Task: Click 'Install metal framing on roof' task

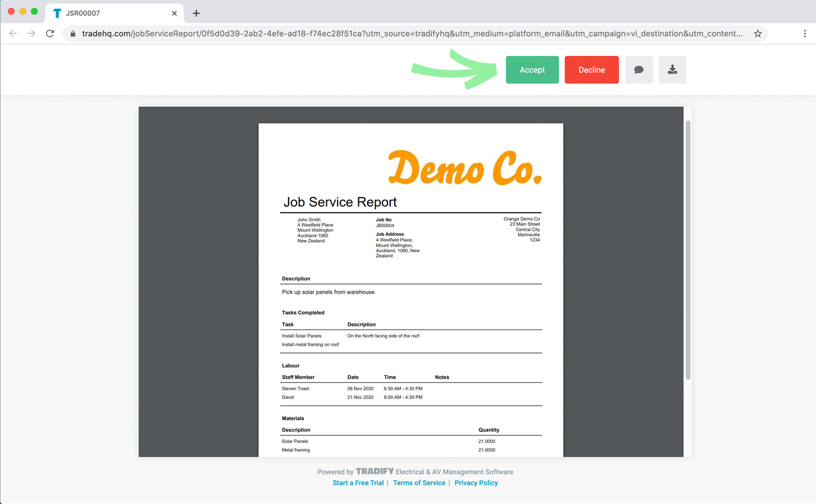Action: pyautogui.click(x=310, y=345)
